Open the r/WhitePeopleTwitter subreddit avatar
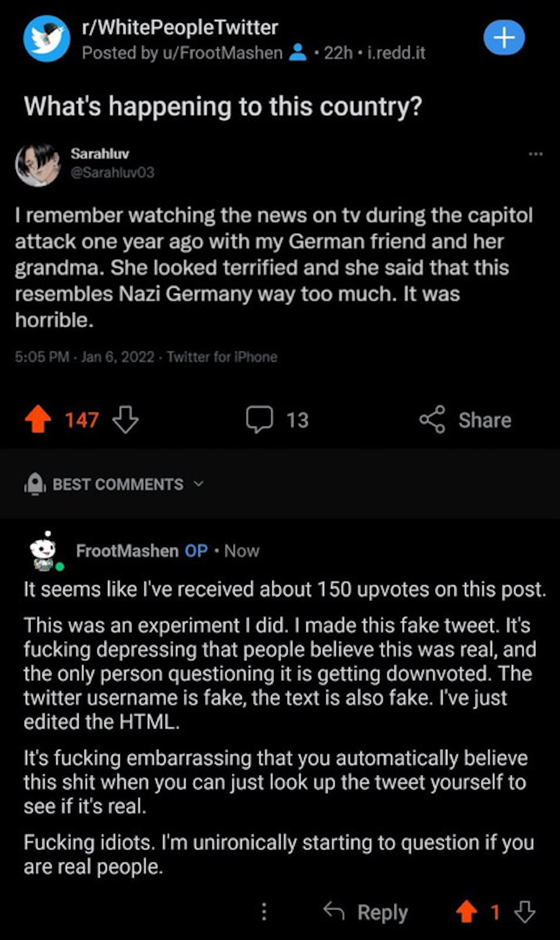Screen dimensions: 560x940 (46, 38)
